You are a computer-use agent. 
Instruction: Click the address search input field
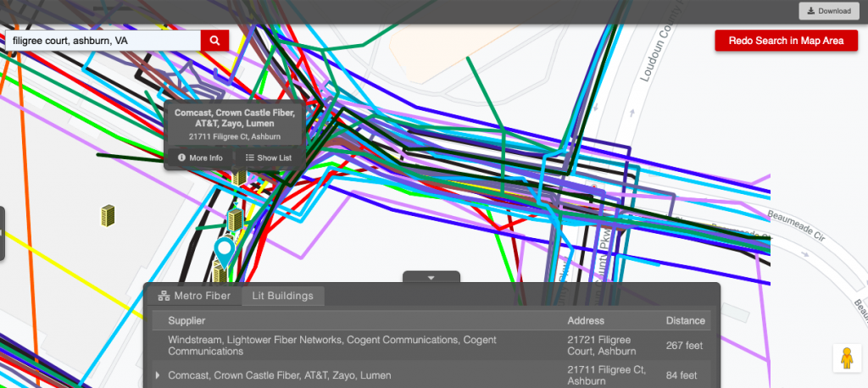pyautogui.click(x=103, y=40)
